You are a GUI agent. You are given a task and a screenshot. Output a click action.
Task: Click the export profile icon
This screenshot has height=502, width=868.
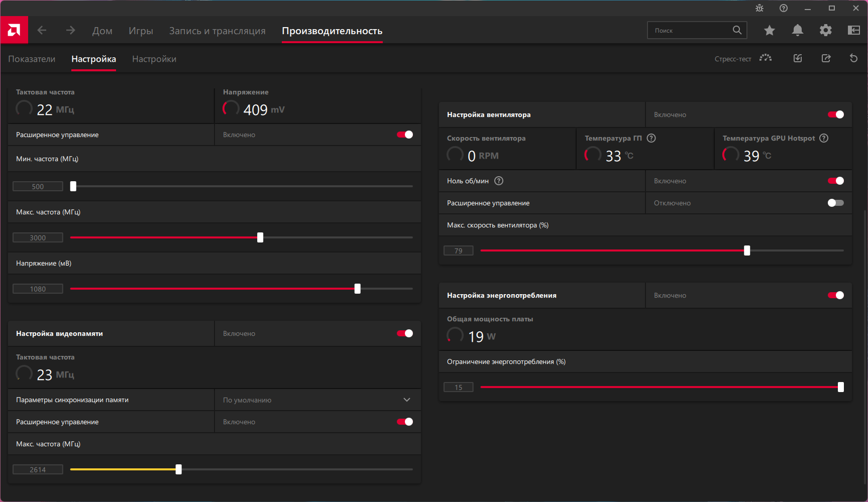(x=826, y=58)
